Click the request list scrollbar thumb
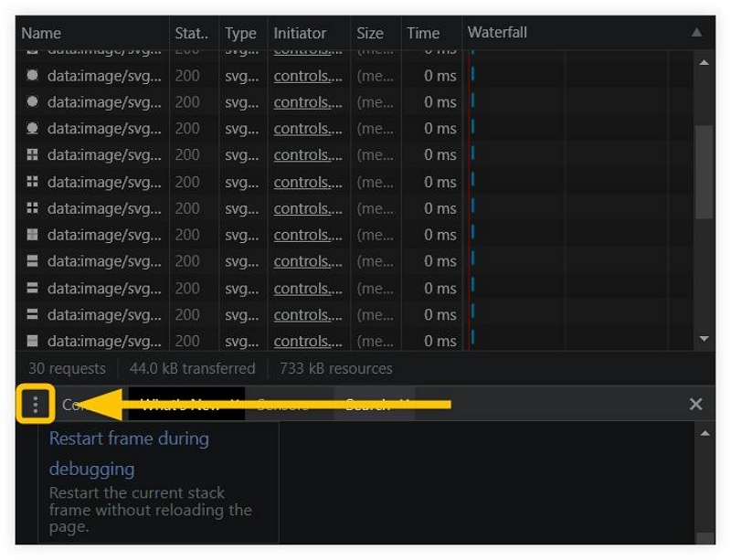 (x=704, y=172)
